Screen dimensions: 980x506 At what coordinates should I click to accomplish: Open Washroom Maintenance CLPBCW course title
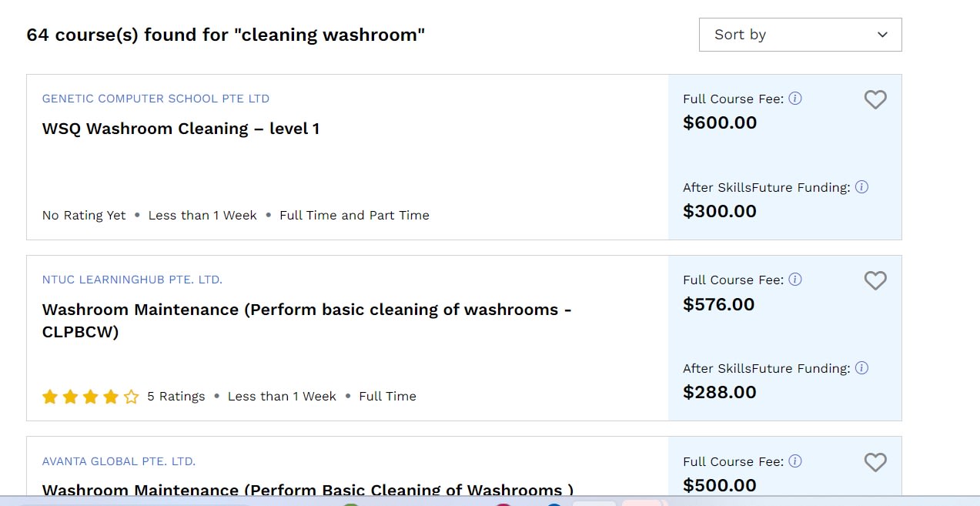click(307, 320)
